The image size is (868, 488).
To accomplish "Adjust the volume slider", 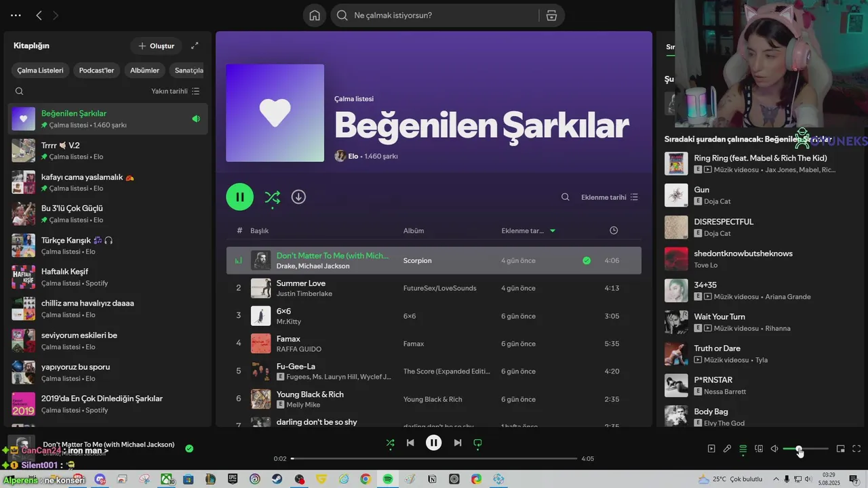I will click(x=805, y=449).
